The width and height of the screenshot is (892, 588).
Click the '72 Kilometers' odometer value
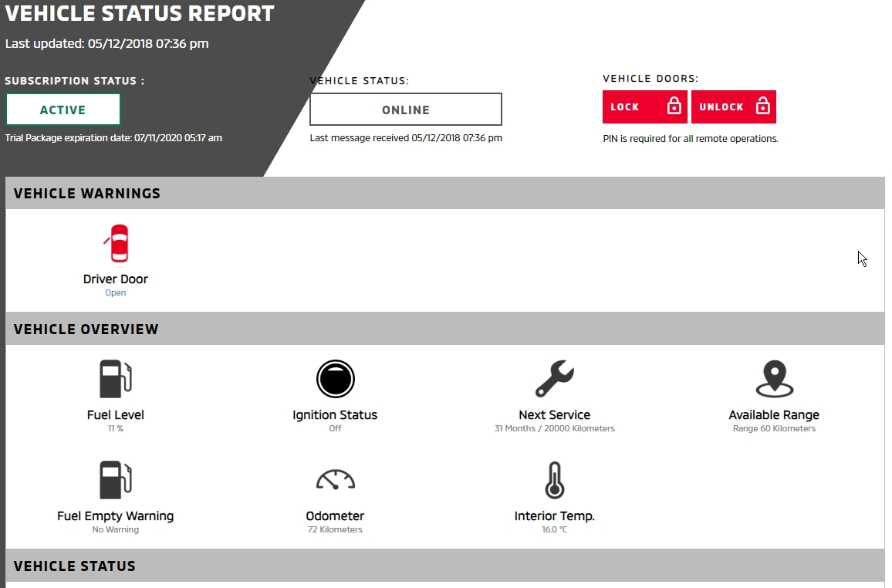tap(335, 529)
